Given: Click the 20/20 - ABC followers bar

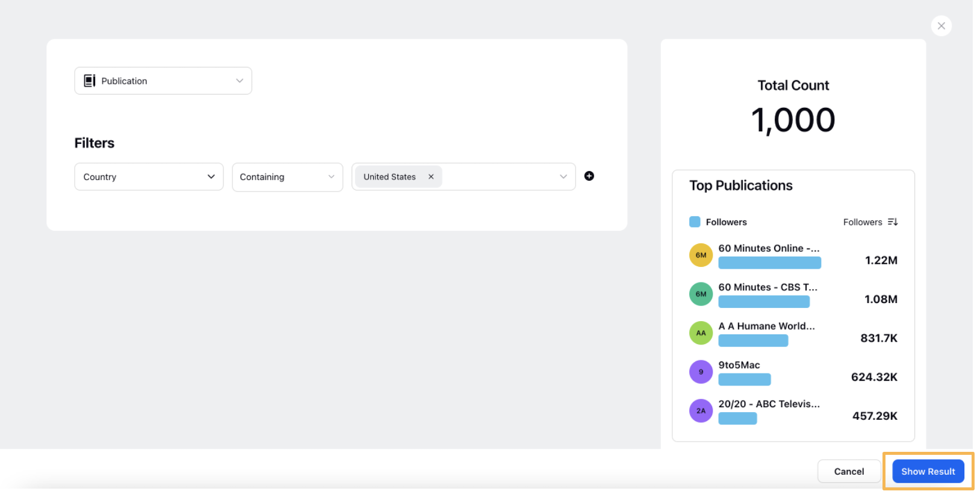Looking at the screenshot, I should (x=737, y=419).
